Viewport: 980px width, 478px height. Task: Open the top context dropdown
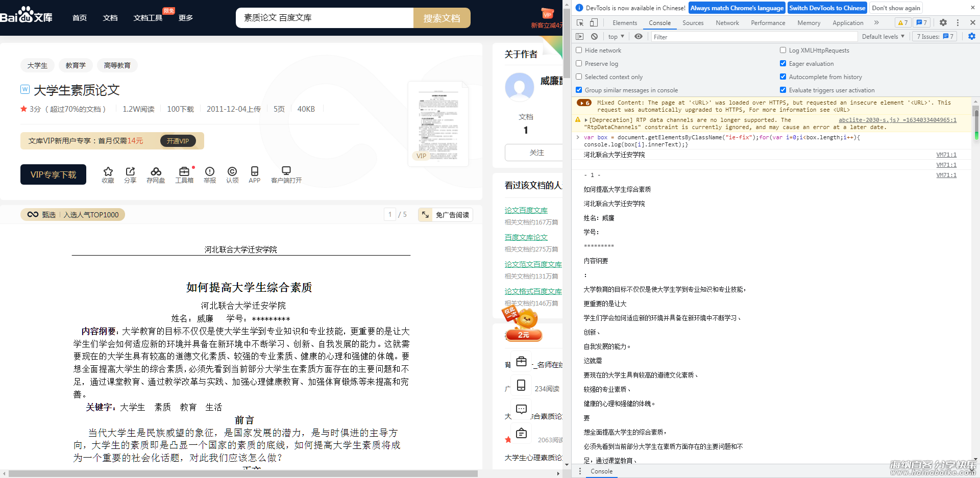pyautogui.click(x=616, y=37)
